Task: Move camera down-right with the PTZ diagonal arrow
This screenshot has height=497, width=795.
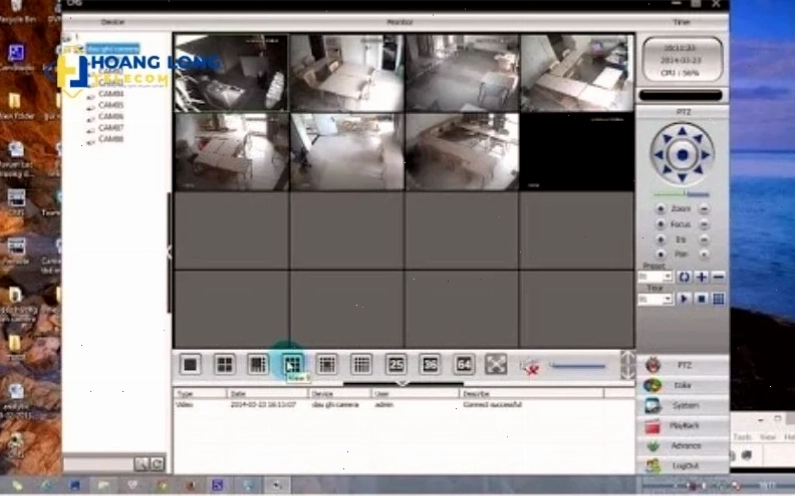Action: (x=699, y=171)
